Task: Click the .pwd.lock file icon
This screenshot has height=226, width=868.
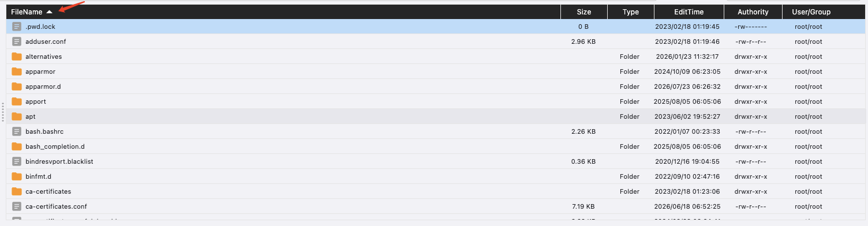Action: pyautogui.click(x=17, y=27)
